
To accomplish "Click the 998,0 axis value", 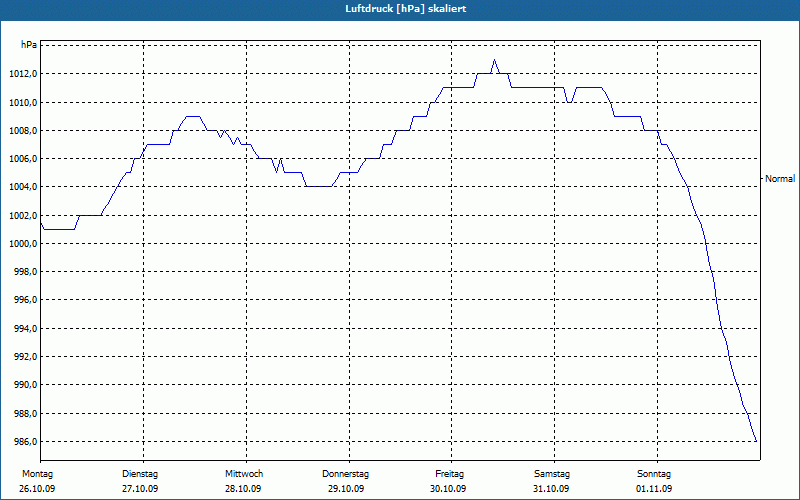I will point(25,271).
